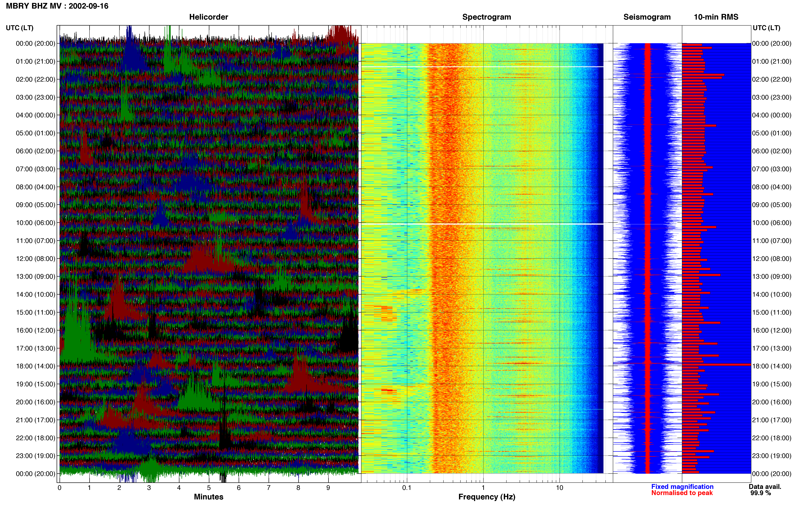Screen dimensions: 812x508
Task: Click '10:00 (06:00)' on the left time axis
Action: 36,223
